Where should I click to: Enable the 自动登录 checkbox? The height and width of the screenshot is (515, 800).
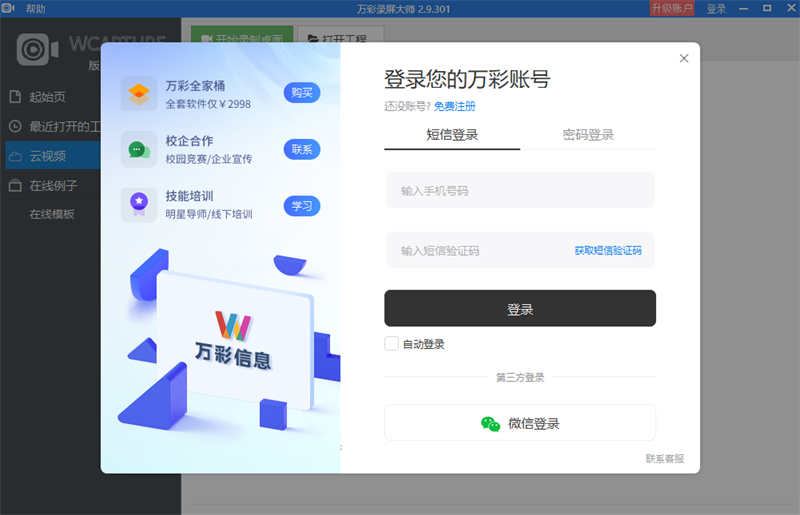point(391,344)
